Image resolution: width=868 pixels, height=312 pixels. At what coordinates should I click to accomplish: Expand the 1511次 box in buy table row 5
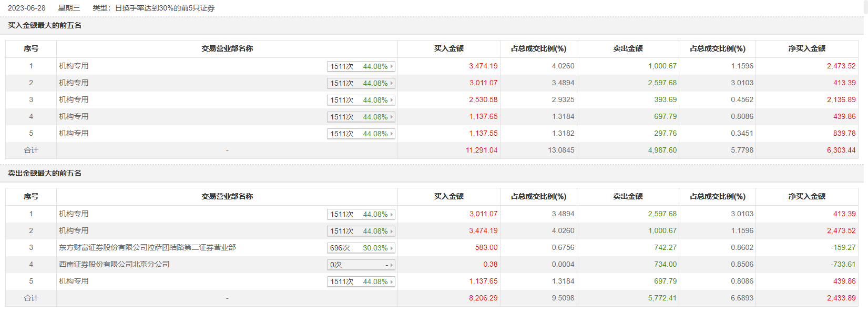pyautogui.click(x=361, y=134)
